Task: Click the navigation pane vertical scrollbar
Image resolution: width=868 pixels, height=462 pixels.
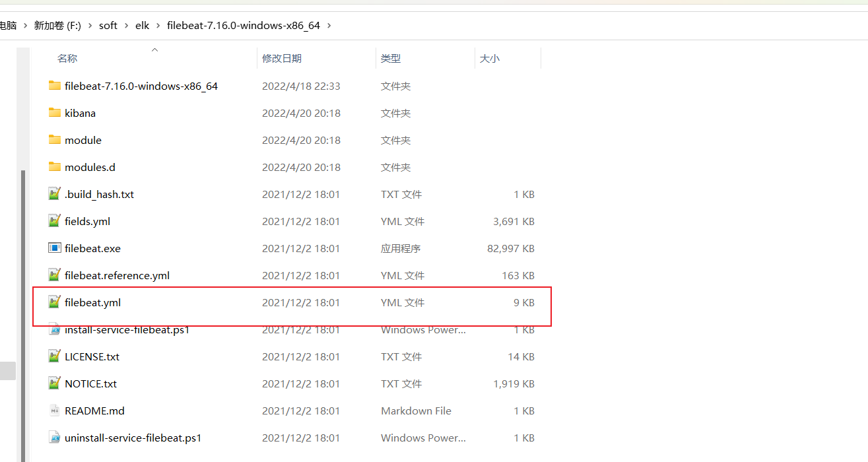Action: click(23, 315)
